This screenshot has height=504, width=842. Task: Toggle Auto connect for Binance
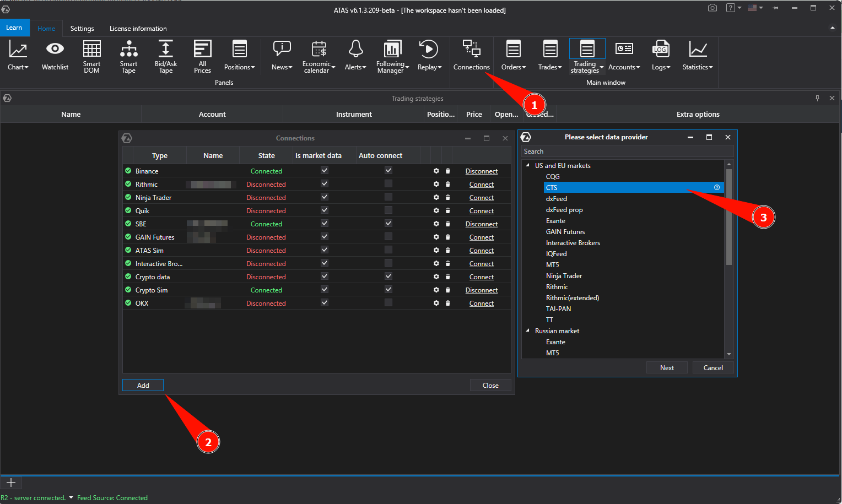tap(388, 171)
